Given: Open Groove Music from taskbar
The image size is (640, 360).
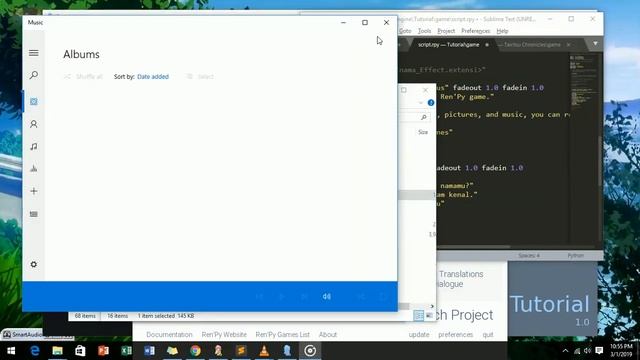Looking at the screenshot, I should pyautogui.click(x=310, y=351).
